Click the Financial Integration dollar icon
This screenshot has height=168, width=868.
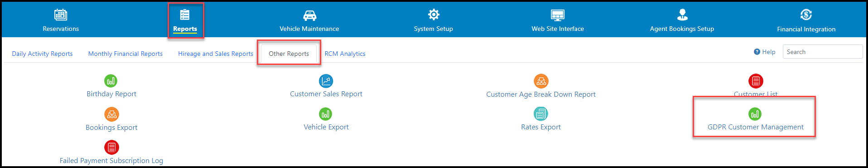click(806, 15)
